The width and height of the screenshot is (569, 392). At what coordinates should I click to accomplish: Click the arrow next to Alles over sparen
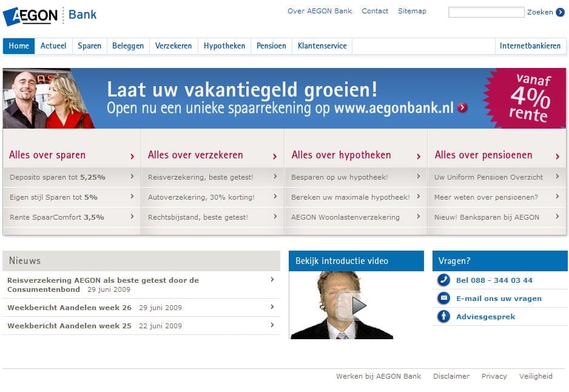pyautogui.click(x=132, y=156)
